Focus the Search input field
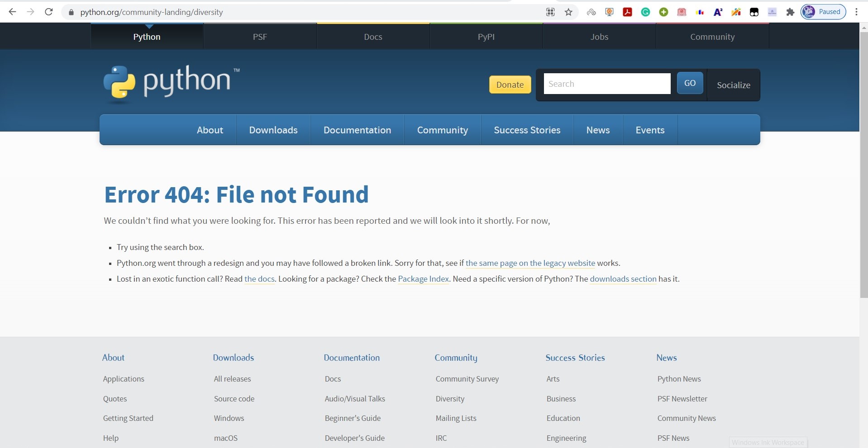This screenshot has height=448, width=868. [x=607, y=84]
